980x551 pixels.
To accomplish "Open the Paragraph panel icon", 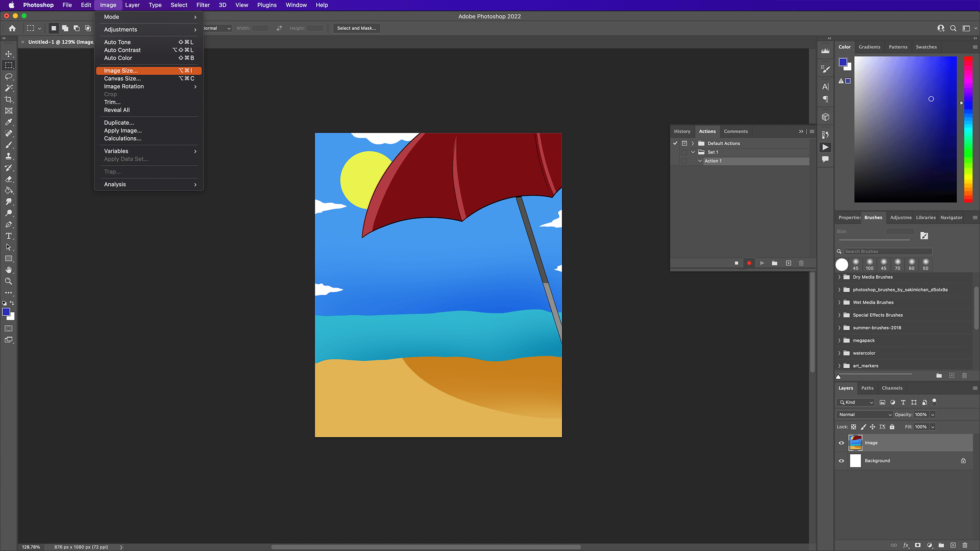I will tap(826, 100).
